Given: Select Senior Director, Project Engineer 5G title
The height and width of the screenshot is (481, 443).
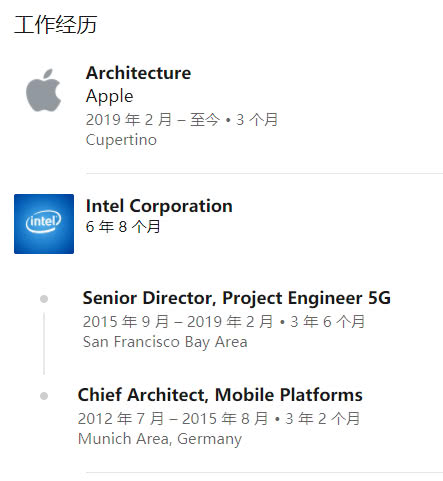Looking at the screenshot, I should click(x=236, y=298).
